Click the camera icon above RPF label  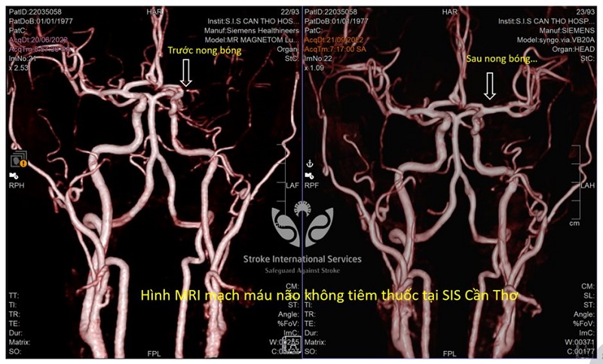tap(309, 175)
